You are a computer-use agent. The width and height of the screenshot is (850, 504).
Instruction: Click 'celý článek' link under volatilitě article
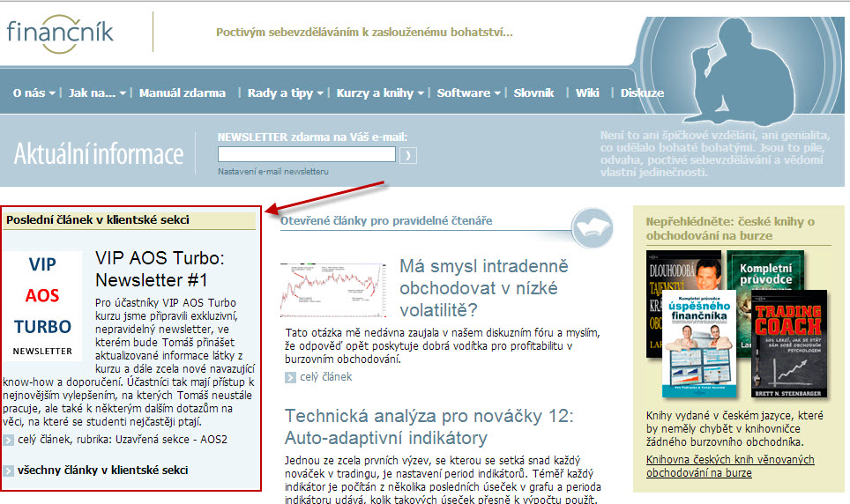click(x=325, y=377)
